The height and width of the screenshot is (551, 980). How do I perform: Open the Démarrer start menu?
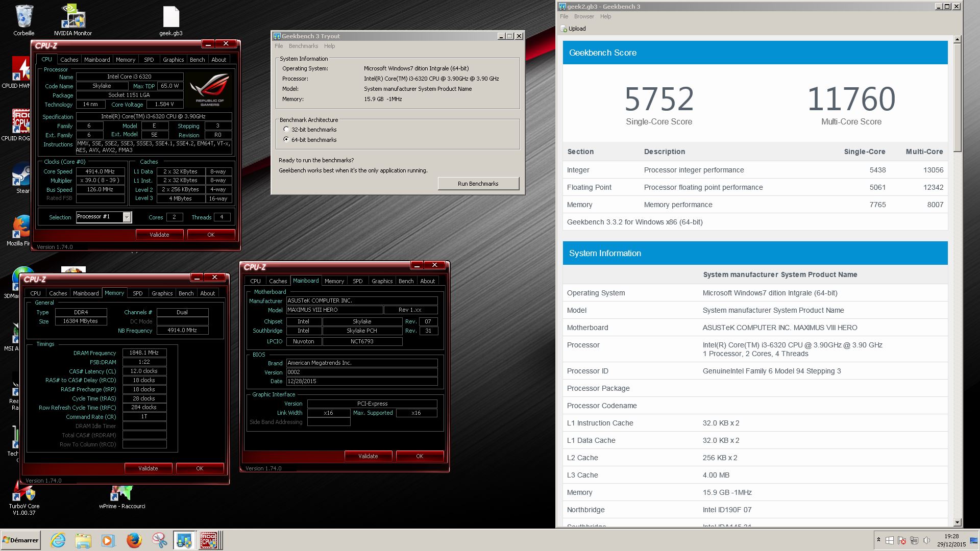coord(21,540)
